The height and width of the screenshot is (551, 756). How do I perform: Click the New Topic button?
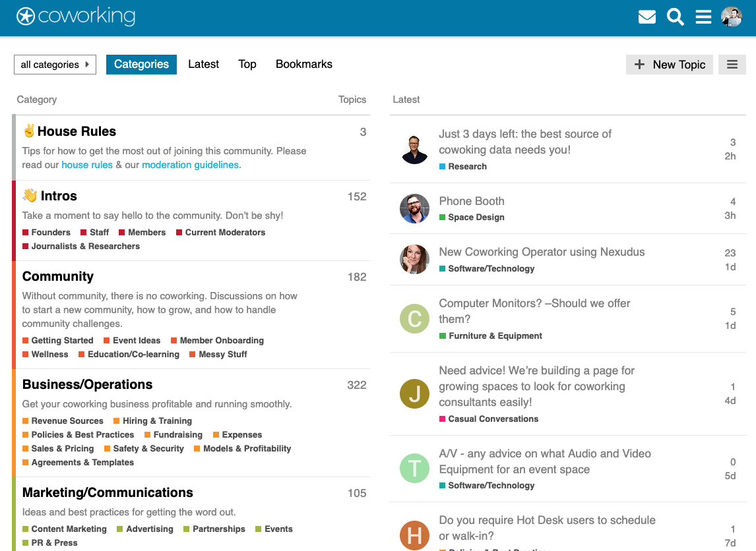pyautogui.click(x=669, y=65)
